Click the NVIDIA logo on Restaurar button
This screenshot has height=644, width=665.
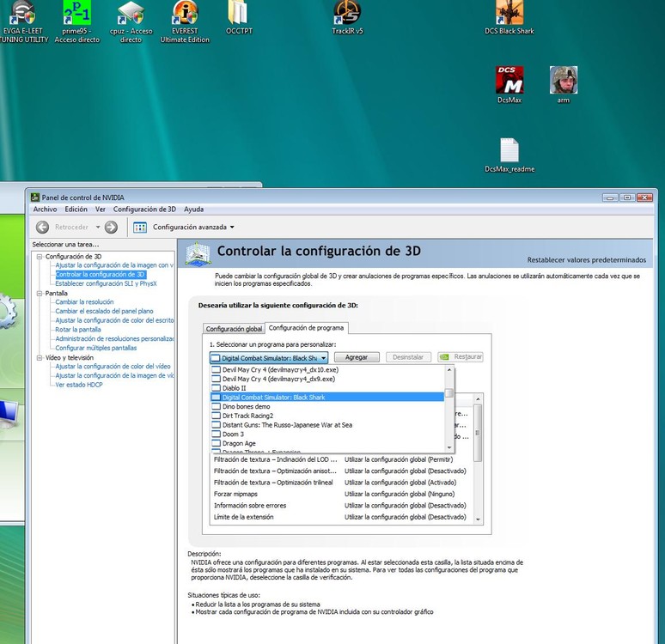coord(444,357)
